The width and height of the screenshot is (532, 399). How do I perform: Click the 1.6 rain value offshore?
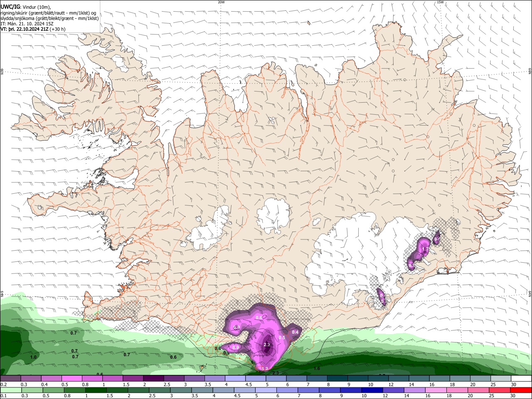[x=317, y=369]
